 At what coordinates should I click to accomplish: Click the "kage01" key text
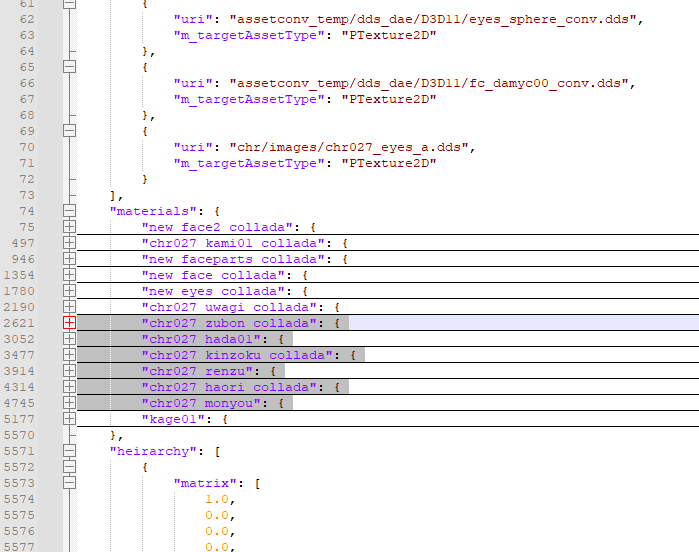coord(173,419)
